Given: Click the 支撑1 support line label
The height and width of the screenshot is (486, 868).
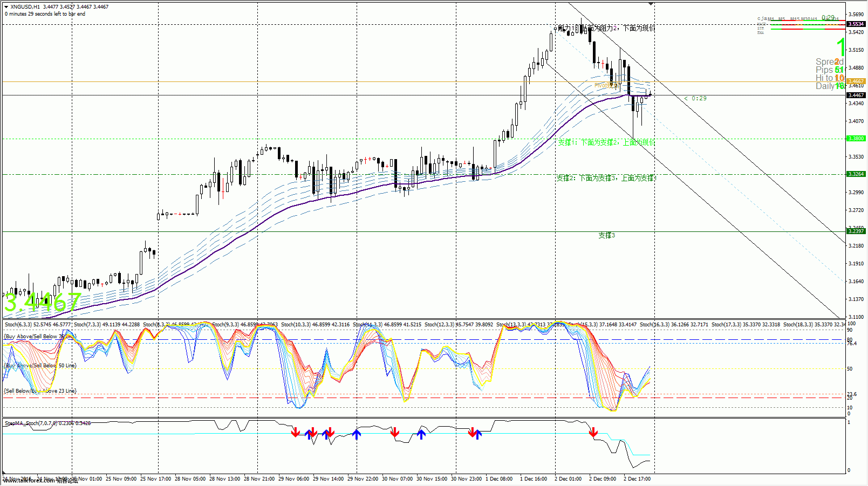Looking at the screenshot, I should coord(606,142).
